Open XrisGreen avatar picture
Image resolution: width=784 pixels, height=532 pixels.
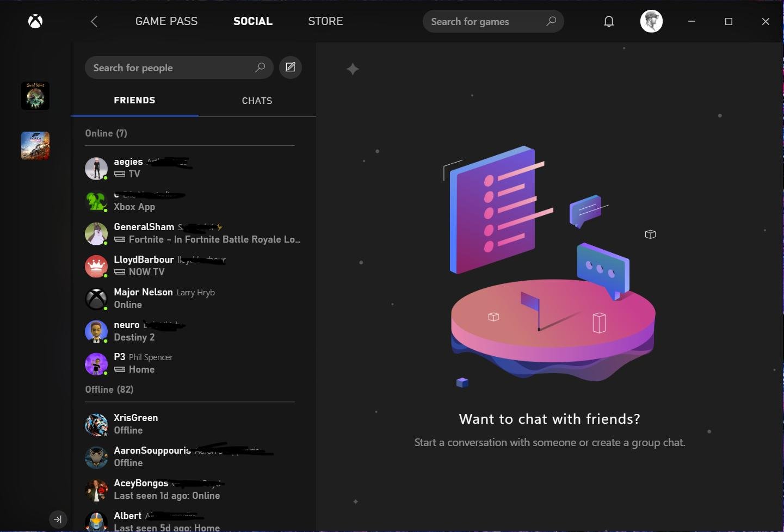tap(96, 425)
